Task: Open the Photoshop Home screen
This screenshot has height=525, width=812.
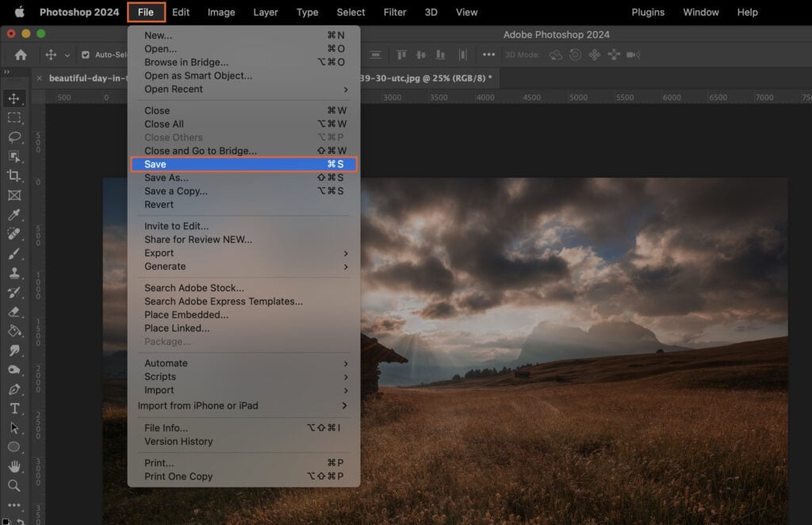Action: [x=21, y=56]
